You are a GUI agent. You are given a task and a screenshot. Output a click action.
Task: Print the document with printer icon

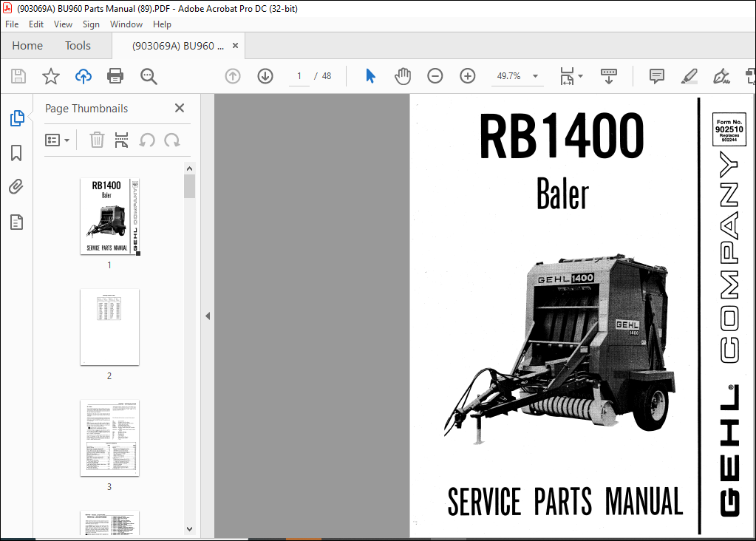pos(115,76)
